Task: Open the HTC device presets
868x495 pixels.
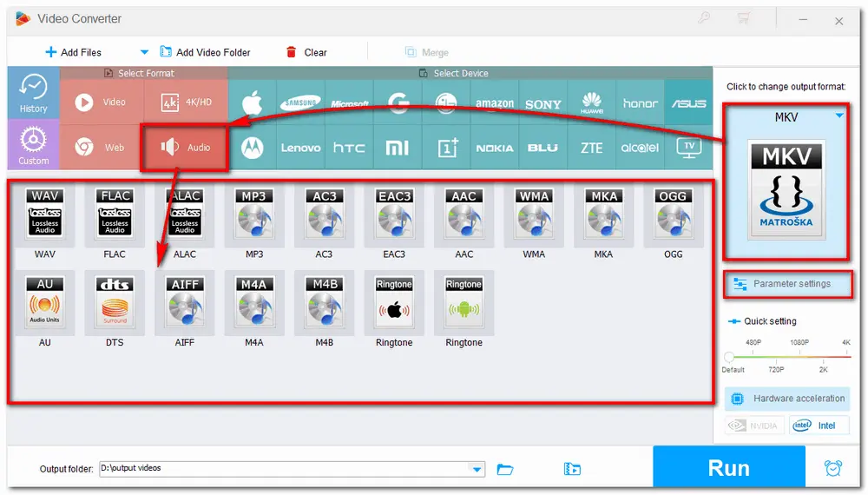Action: click(349, 148)
